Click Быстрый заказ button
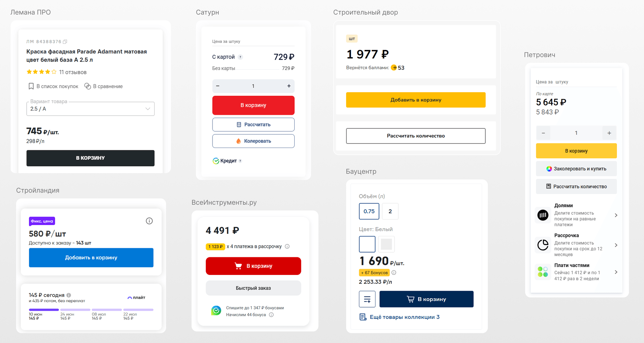 tap(253, 288)
